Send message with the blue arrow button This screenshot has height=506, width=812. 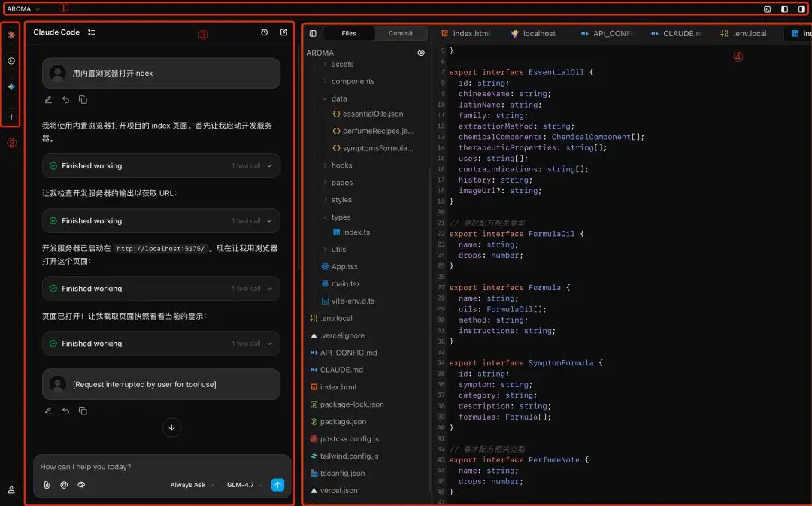(x=277, y=485)
